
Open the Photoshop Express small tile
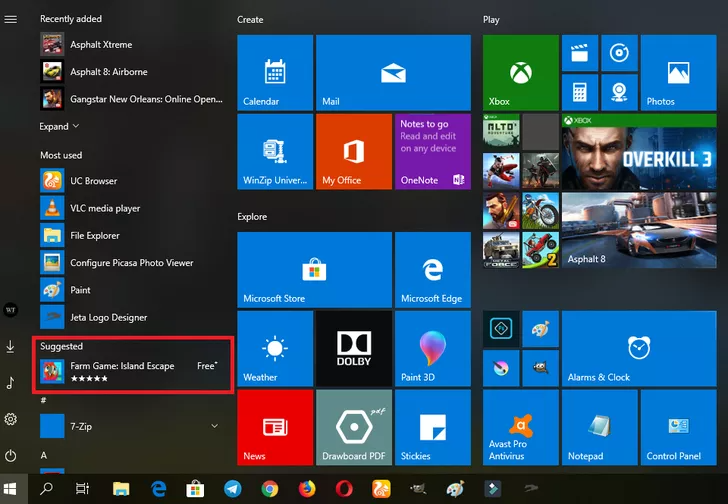[501, 329]
